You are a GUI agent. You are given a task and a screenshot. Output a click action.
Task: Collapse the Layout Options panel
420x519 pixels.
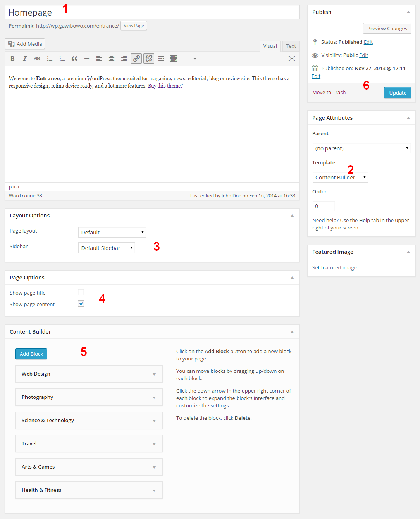point(292,216)
